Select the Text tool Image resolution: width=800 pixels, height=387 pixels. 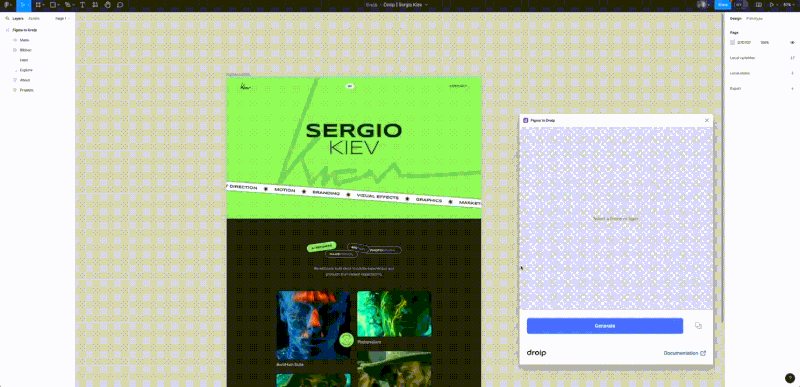click(83, 5)
